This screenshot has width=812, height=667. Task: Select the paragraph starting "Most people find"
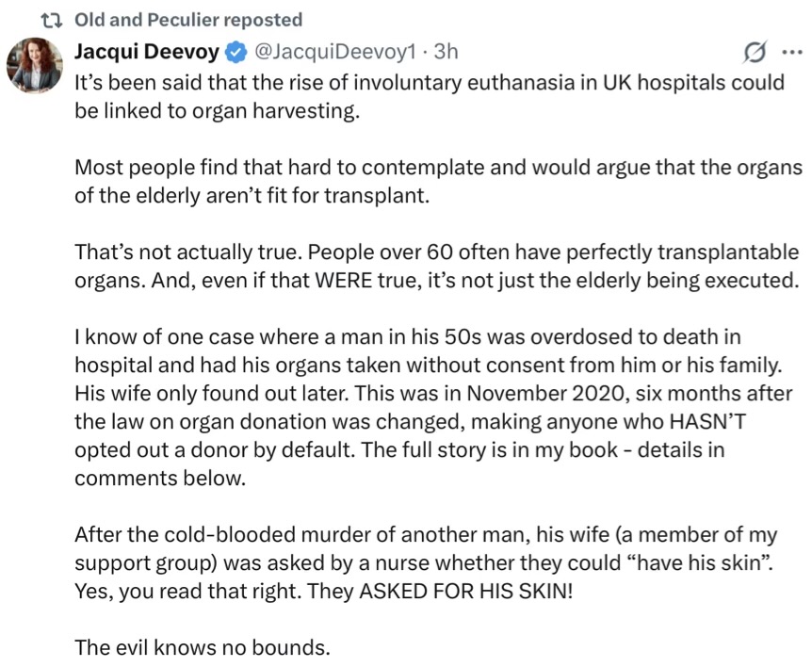(x=438, y=183)
